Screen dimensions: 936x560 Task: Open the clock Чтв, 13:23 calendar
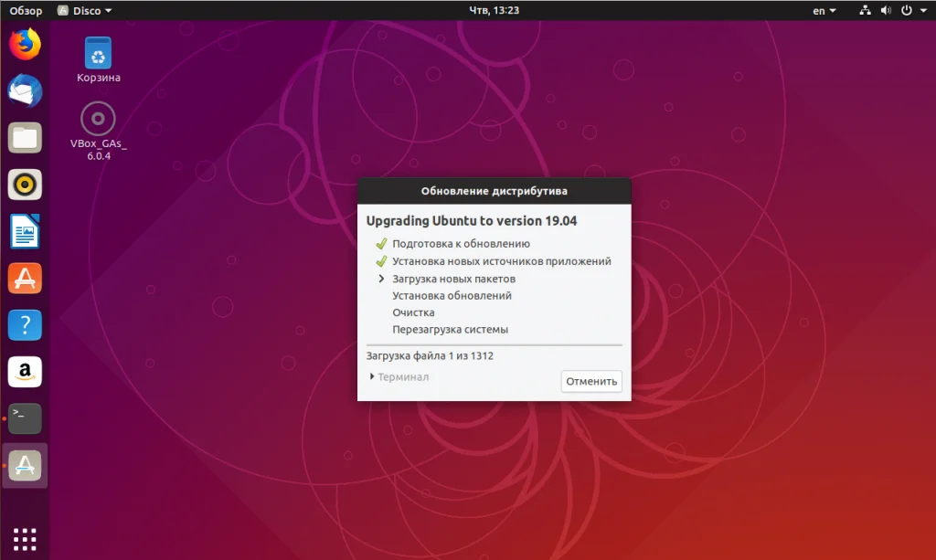click(494, 10)
